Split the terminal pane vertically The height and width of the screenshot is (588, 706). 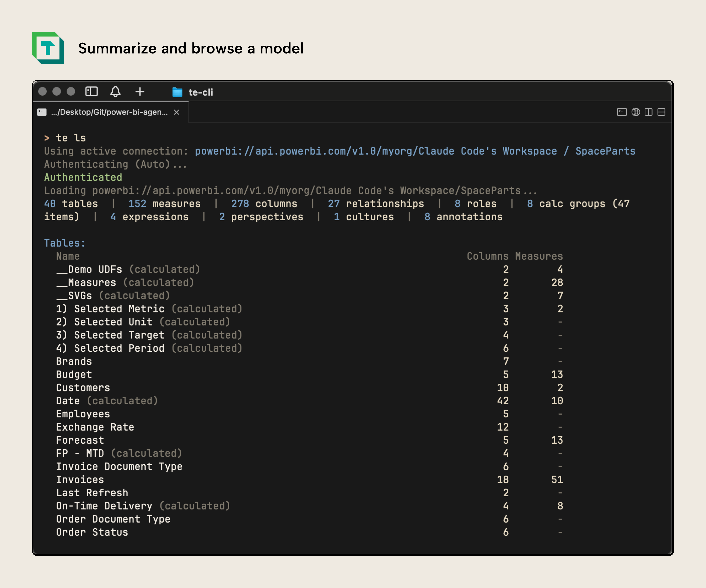649,112
